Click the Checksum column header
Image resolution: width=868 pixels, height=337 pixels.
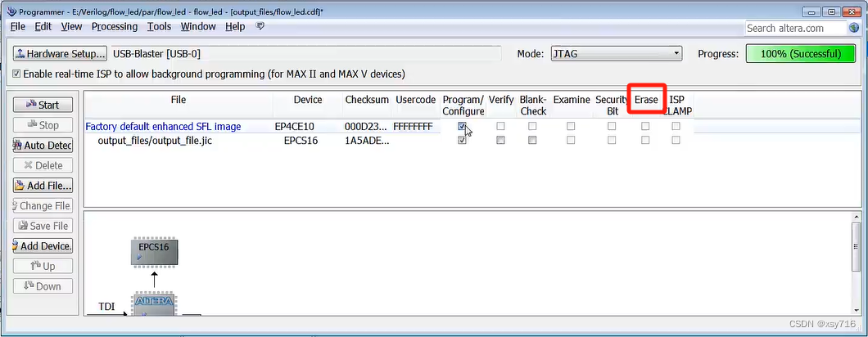(x=367, y=100)
